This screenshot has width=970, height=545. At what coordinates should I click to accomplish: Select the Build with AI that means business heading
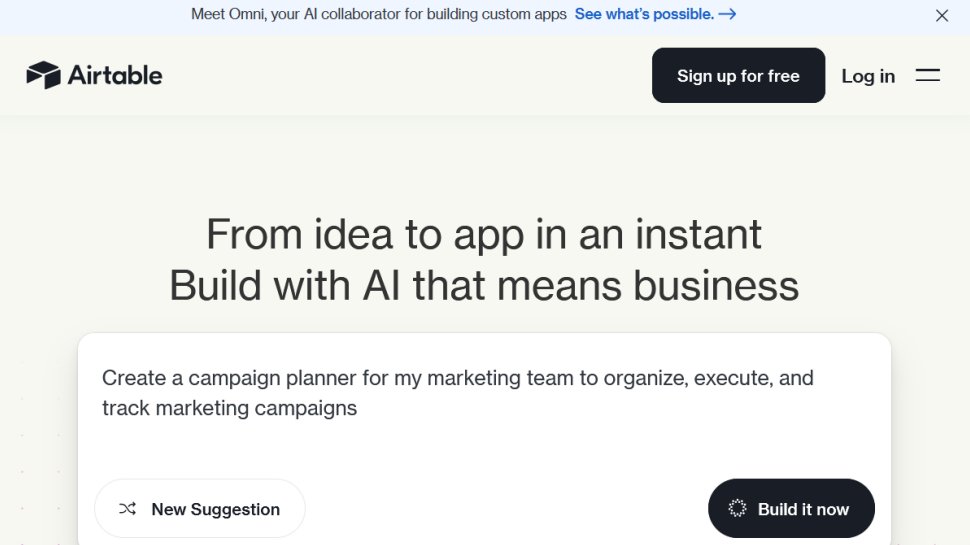[484, 286]
